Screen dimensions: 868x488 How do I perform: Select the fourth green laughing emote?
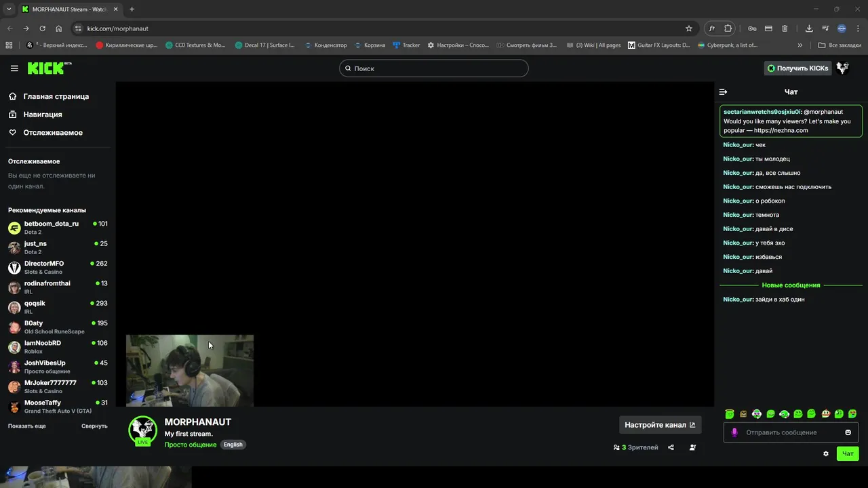pos(771,413)
